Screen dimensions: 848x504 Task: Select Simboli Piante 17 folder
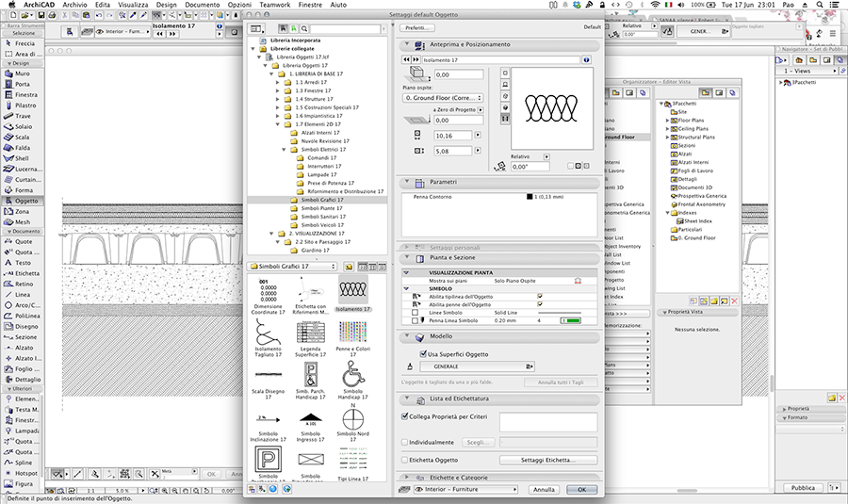[321, 208]
